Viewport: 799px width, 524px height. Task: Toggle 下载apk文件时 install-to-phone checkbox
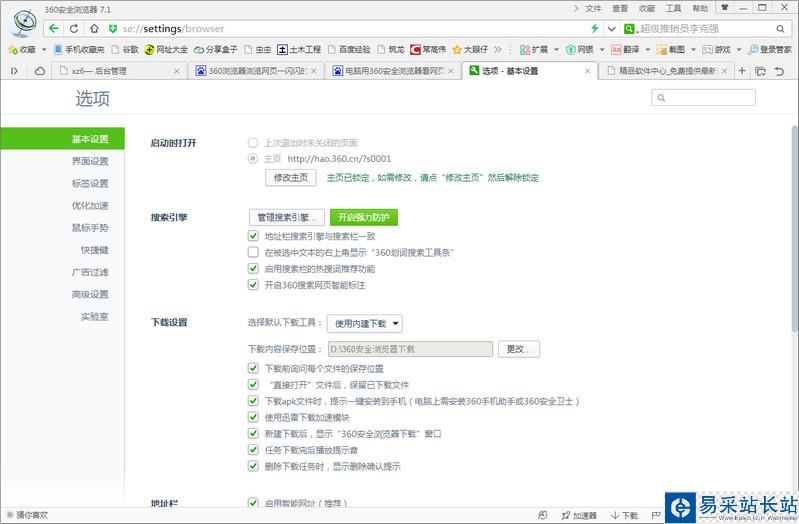click(253, 401)
